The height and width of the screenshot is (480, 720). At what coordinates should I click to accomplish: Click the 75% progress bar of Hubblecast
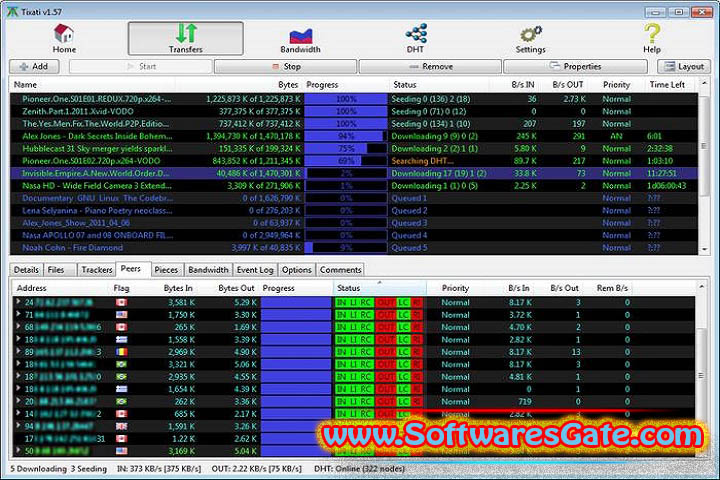pyautogui.click(x=346, y=148)
